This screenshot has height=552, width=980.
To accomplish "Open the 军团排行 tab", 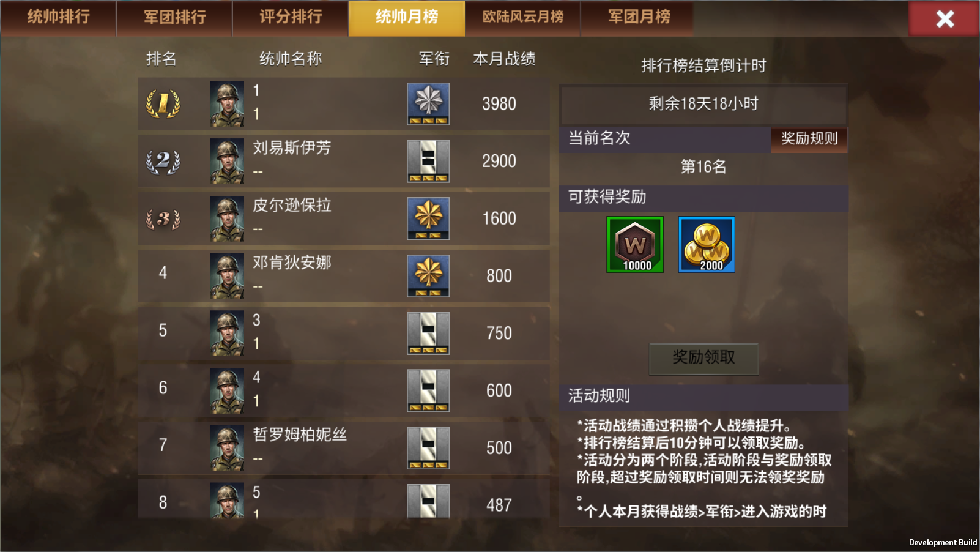I will (174, 17).
